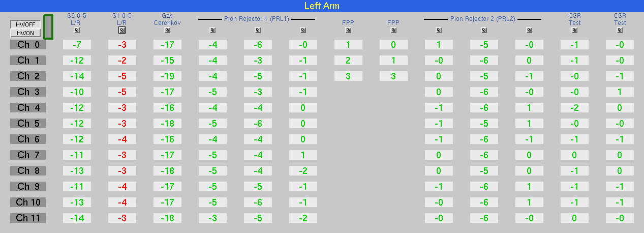Viewport: 644px width, 233px height.
Task: Select the Ch 7 row label
Action: (28, 155)
